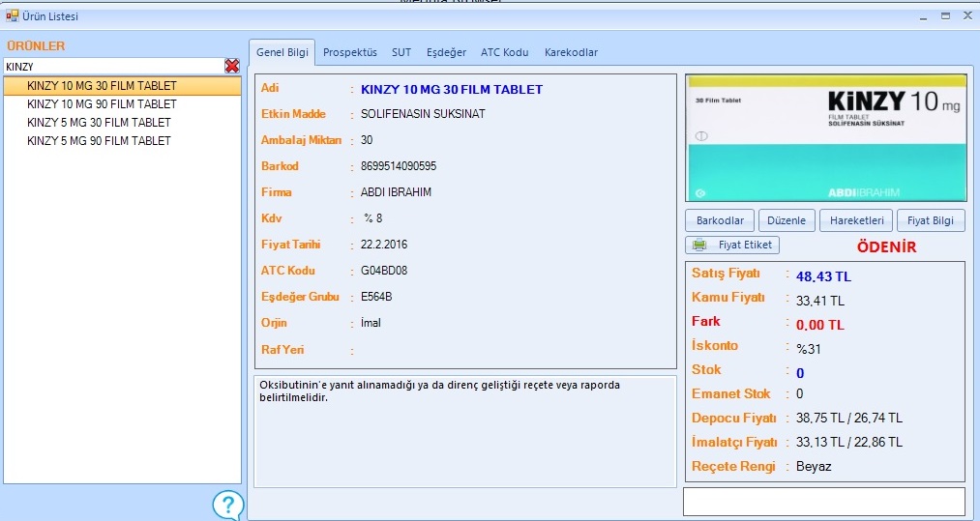The image size is (980, 521).
Task: Click the Fiyat Bilgi button
Action: coord(931,220)
